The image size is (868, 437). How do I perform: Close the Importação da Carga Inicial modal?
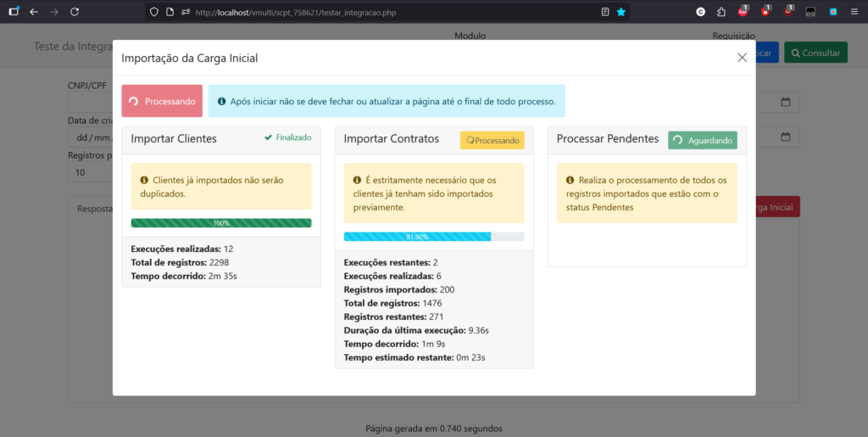click(x=742, y=58)
